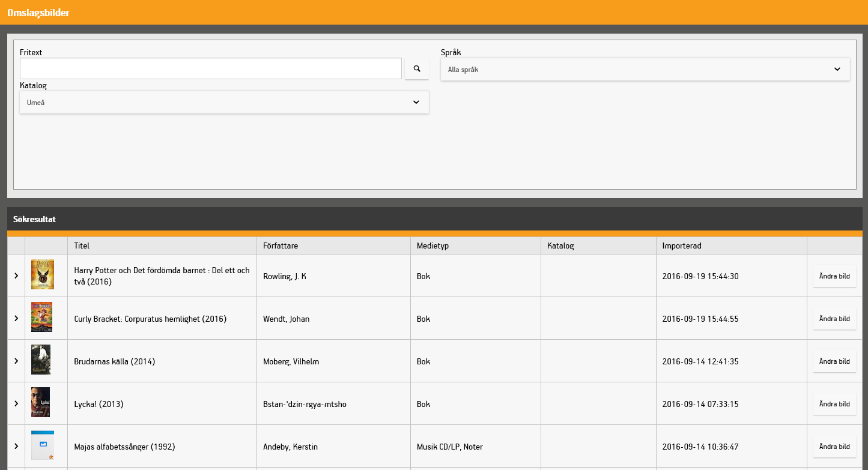Sort by the Titel column header
The height and width of the screenshot is (470, 868).
[x=162, y=246]
